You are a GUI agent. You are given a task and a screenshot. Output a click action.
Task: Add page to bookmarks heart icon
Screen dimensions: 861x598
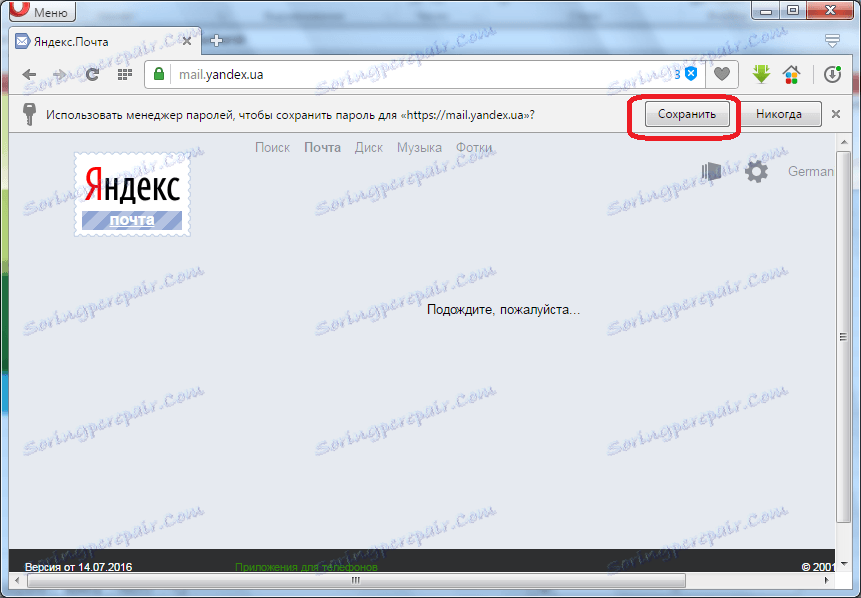click(x=722, y=74)
